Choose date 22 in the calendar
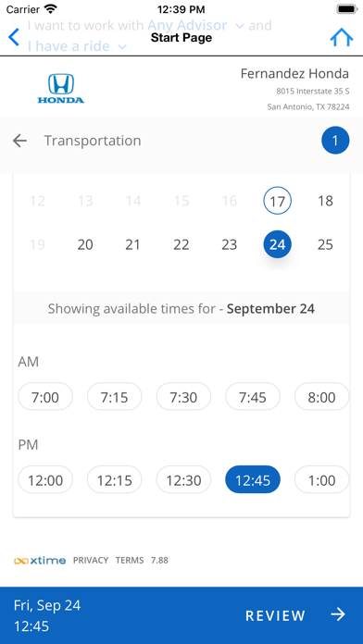 tap(181, 244)
